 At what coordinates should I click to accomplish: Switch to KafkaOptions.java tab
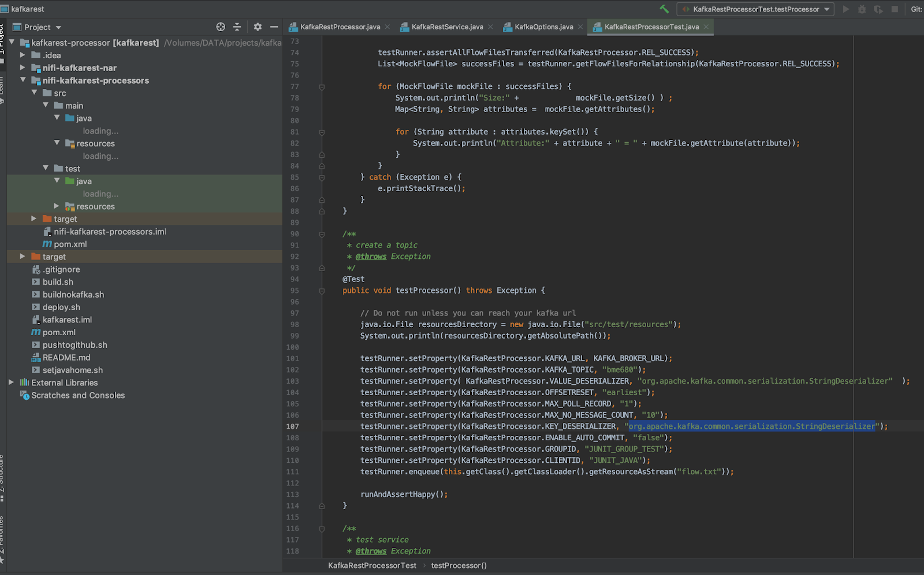coord(543,27)
